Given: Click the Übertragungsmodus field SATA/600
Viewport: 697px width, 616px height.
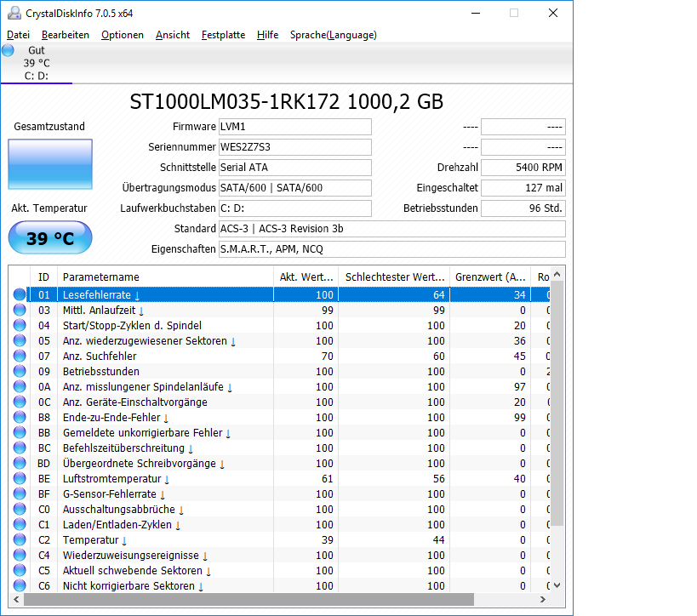Looking at the screenshot, I should click(x=295, y=188).
